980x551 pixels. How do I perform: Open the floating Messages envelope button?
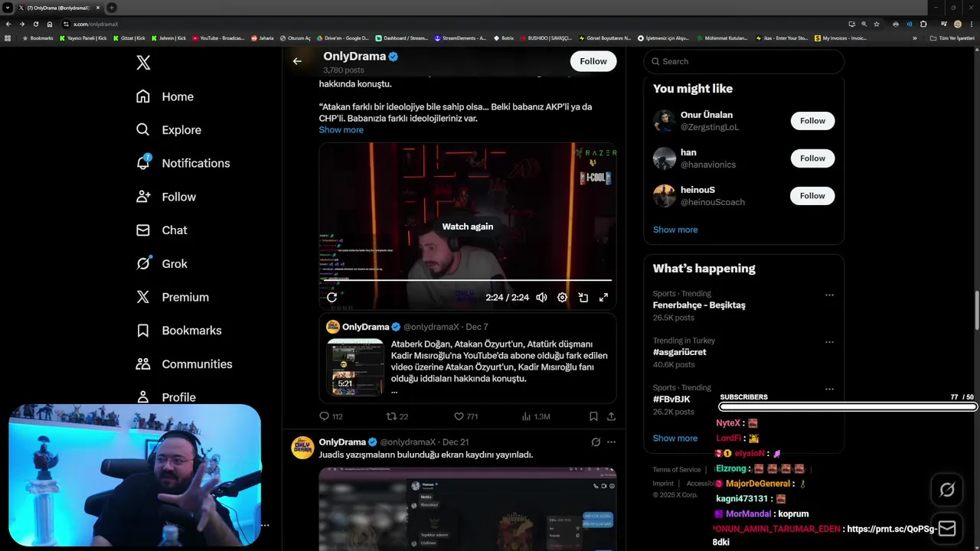tap(947, 529)
